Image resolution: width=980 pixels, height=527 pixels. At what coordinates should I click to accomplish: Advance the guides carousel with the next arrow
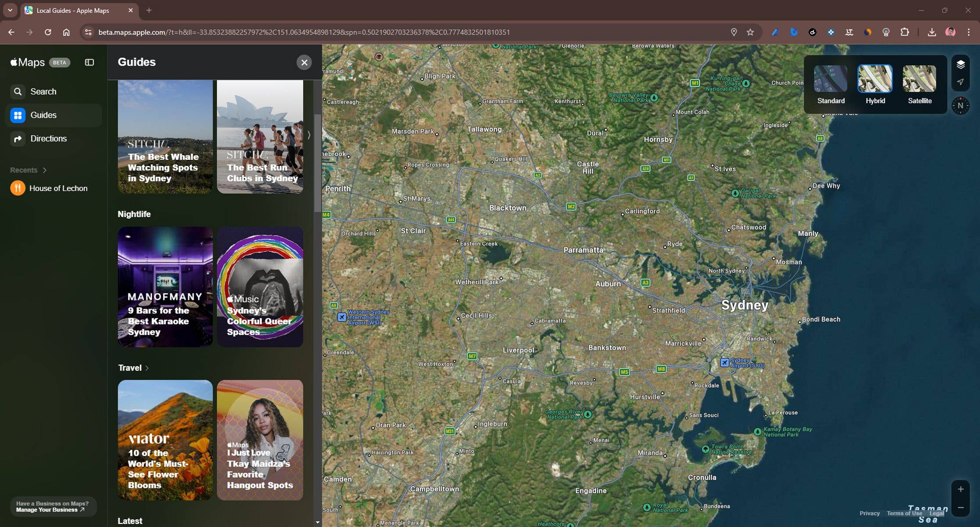coord(309,135)
